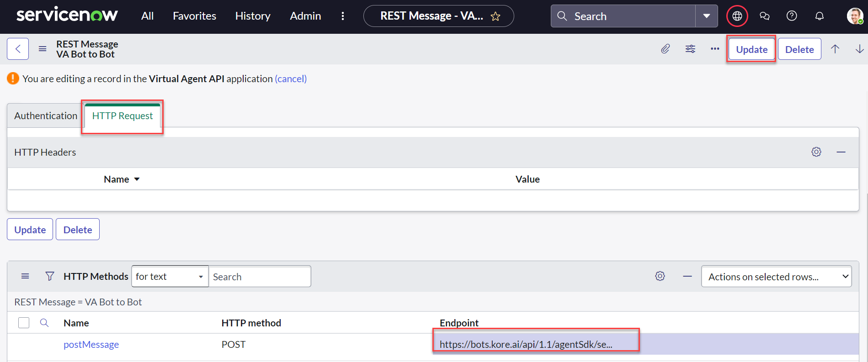Open the global search dropdown arrow
Viewport: 868px width, 362px height.
pyautogui.click(x=707, y=16)
